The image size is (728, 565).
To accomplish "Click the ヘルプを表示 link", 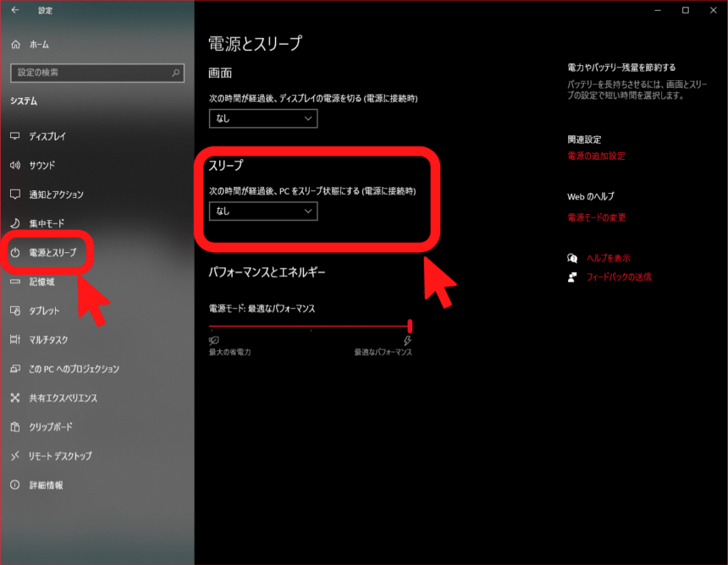I will coord(608,258).
